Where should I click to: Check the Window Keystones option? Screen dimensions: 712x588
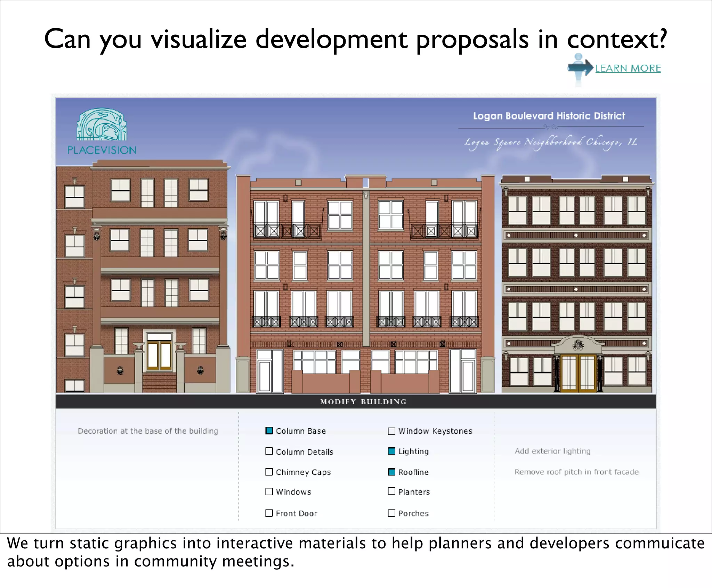(391, 431)
